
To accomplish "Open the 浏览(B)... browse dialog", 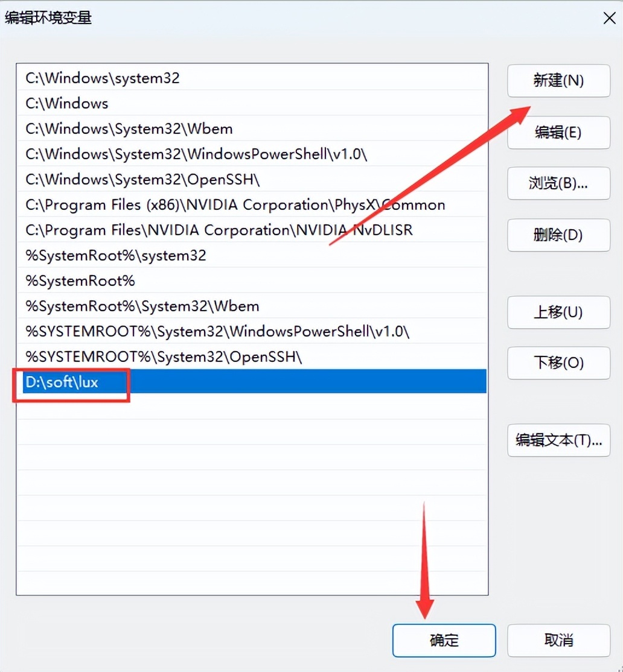I will click(558, 183).
